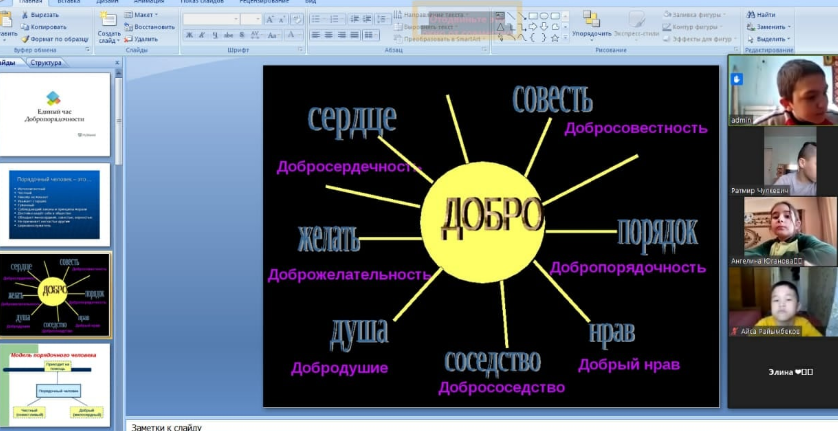Switch to the Структура outline tab

click(45, 62)
